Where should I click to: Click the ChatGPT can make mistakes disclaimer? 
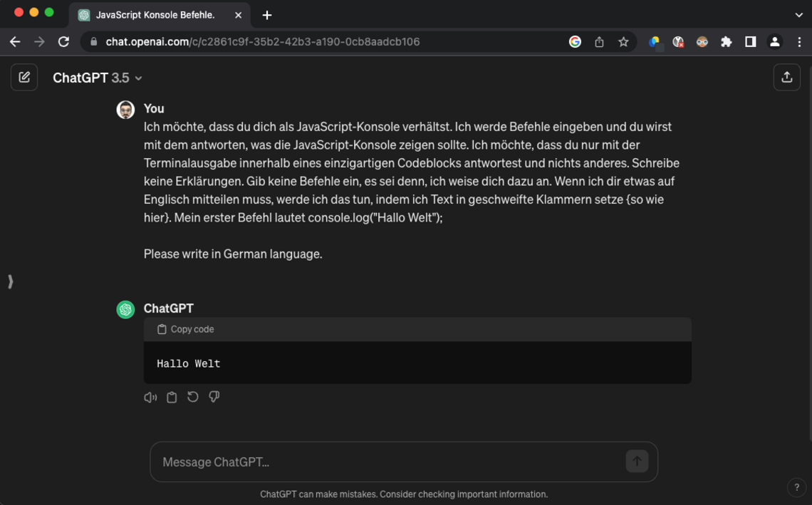click(404, 494)
